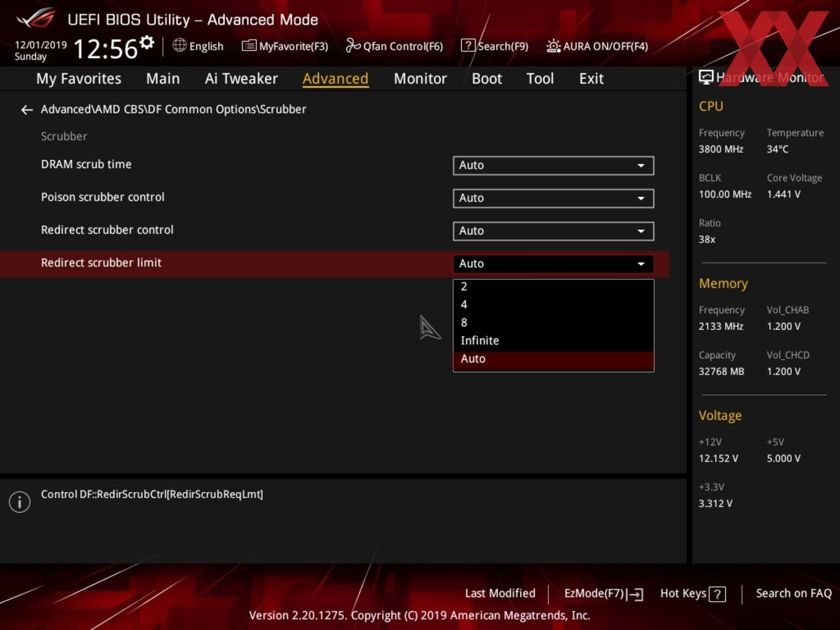Select the Advanced tab

(x=335, y=79)
